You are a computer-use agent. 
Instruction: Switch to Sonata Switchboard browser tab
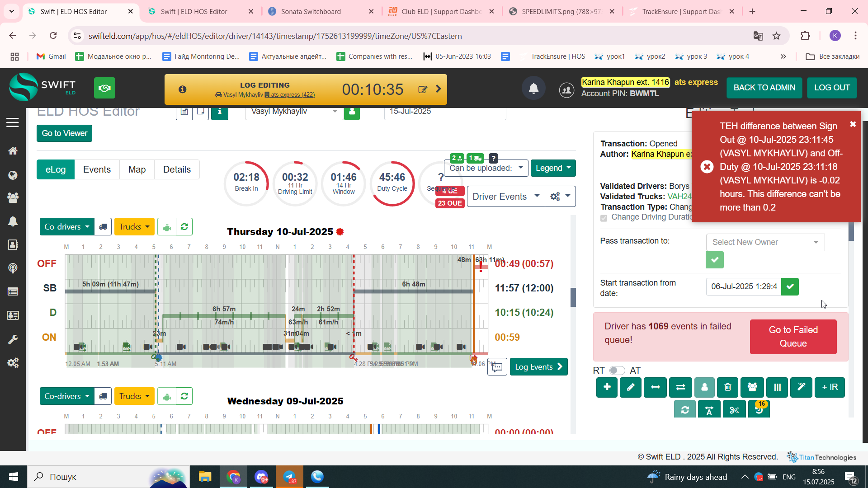320,11
